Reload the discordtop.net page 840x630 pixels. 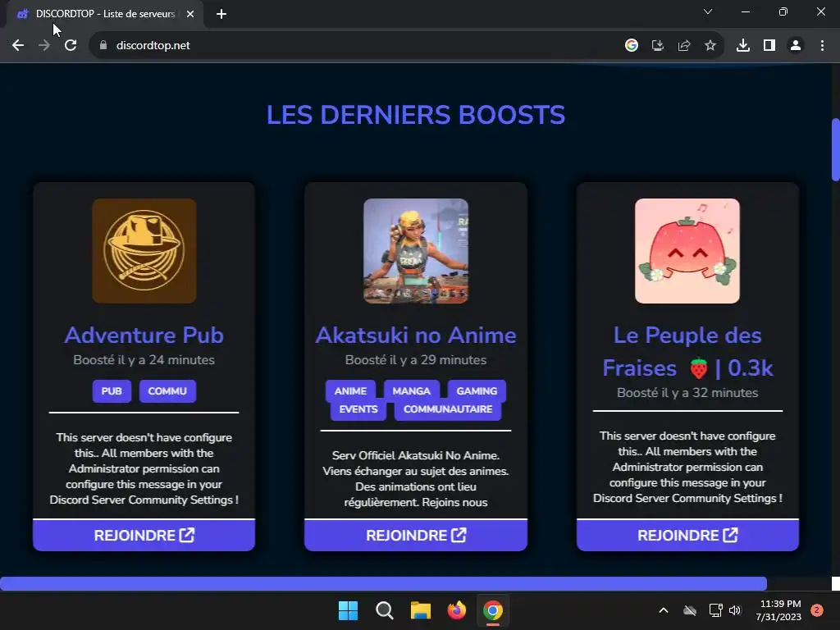coord(71,46)
